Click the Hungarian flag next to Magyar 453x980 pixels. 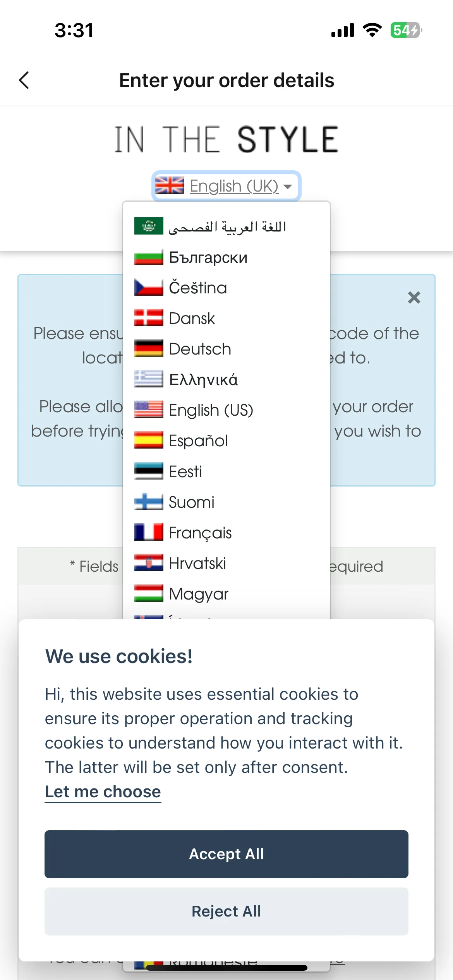[x=149, y=593]
